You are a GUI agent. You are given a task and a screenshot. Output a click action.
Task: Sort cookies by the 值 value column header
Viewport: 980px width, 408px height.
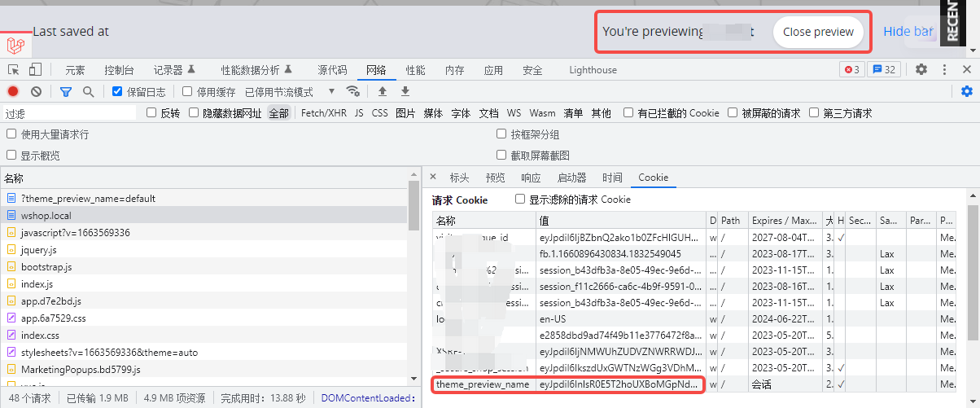[621, 220]
